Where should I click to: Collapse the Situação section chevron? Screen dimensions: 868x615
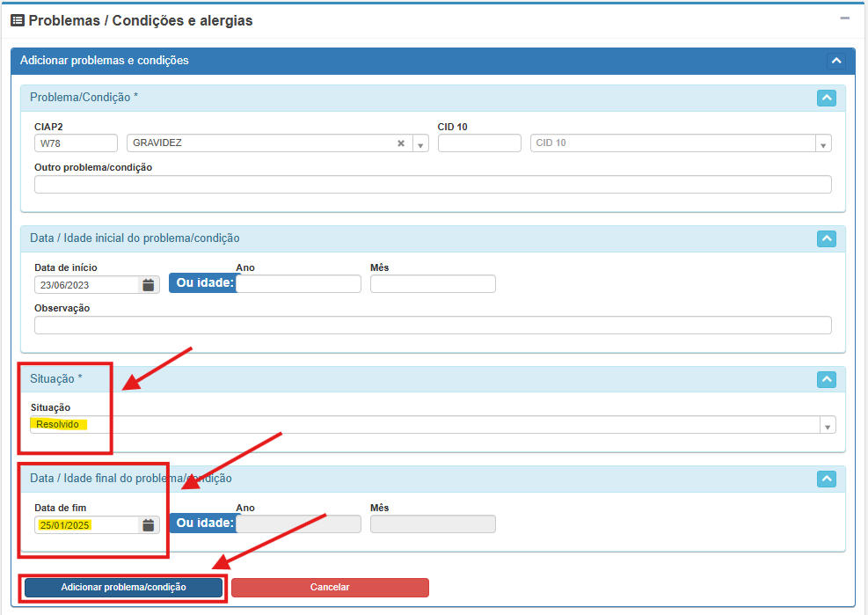pos(826,379)
